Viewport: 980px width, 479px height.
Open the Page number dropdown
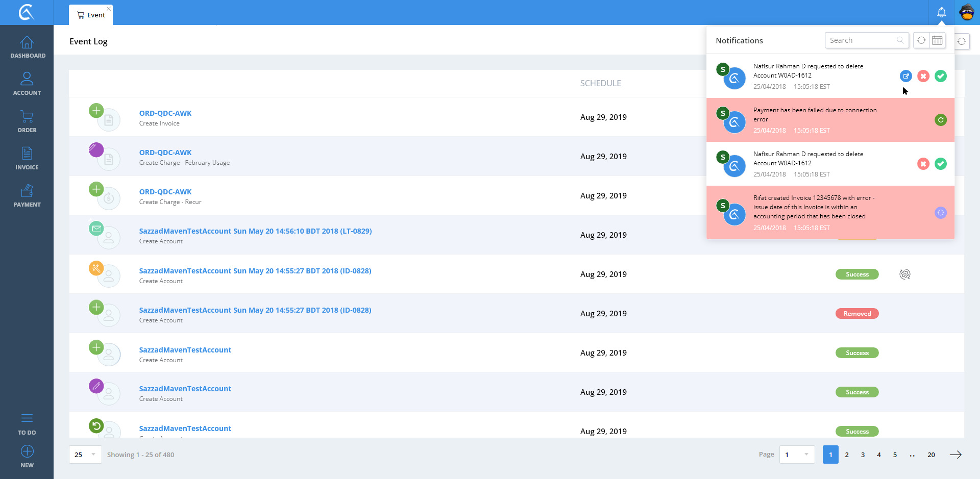point(796,455)
